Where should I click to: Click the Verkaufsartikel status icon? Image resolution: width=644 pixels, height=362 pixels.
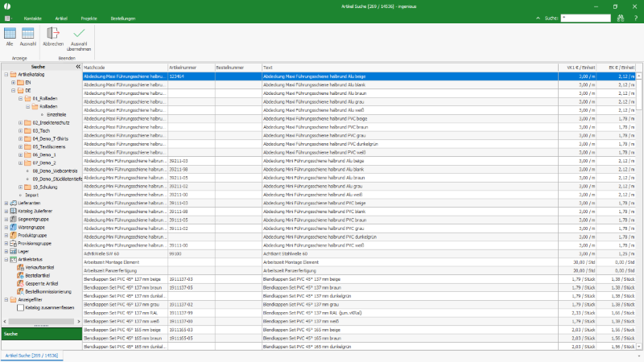coord(20,268)
